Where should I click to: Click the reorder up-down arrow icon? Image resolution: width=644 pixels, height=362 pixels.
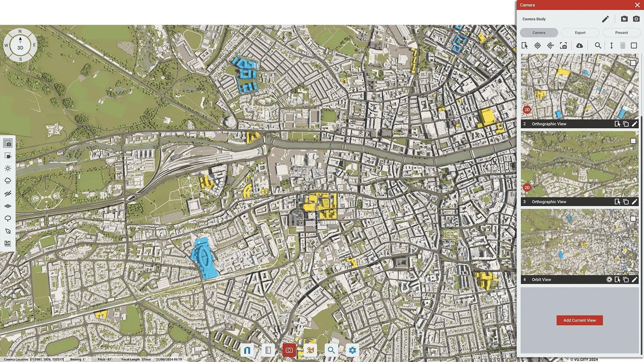(x=611, y=46)
